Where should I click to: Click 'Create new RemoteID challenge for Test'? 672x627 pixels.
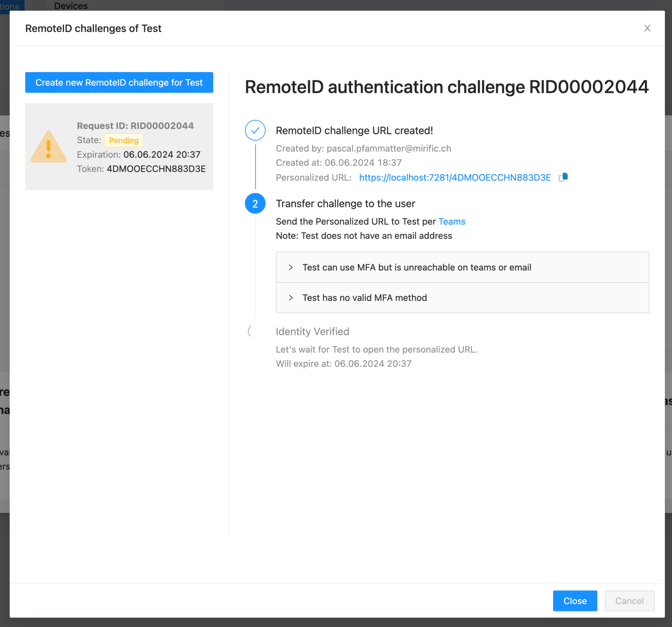pyautogui.click(x=119, y=82)
